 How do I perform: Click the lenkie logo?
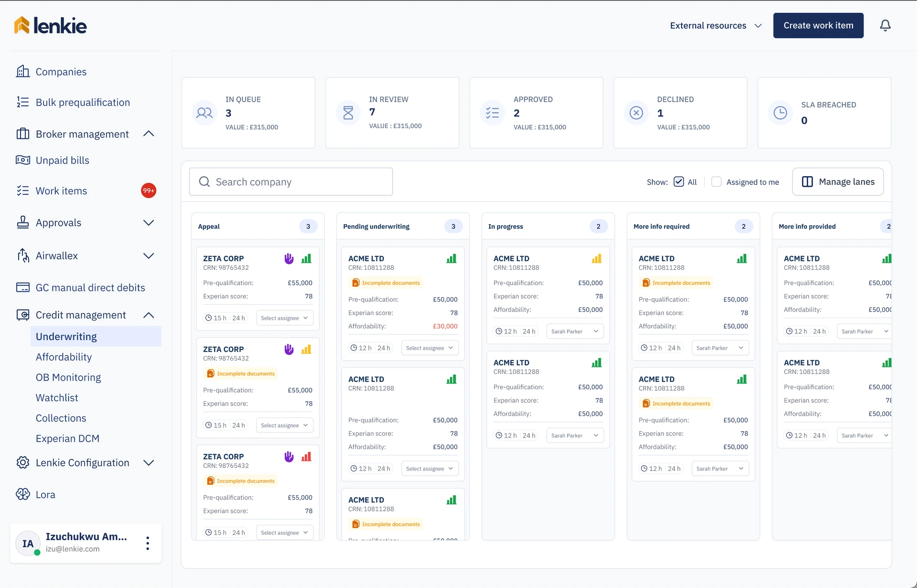(x=50, y=25)
